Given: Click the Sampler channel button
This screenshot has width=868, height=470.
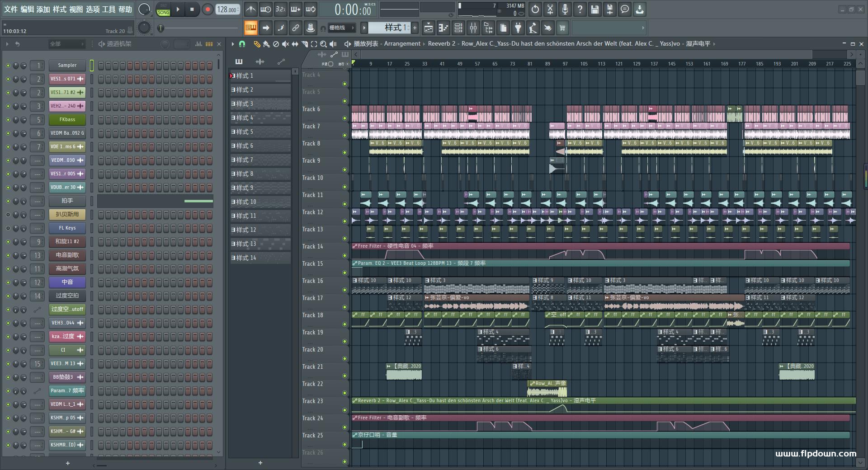Looking at the screenshot, I should point(67,66).
